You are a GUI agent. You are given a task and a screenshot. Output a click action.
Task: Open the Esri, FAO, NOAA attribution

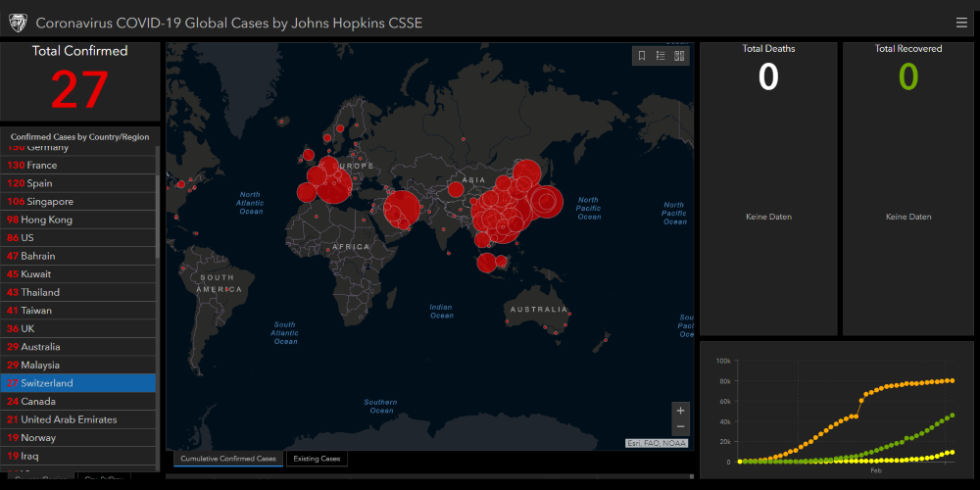point(657,443)
